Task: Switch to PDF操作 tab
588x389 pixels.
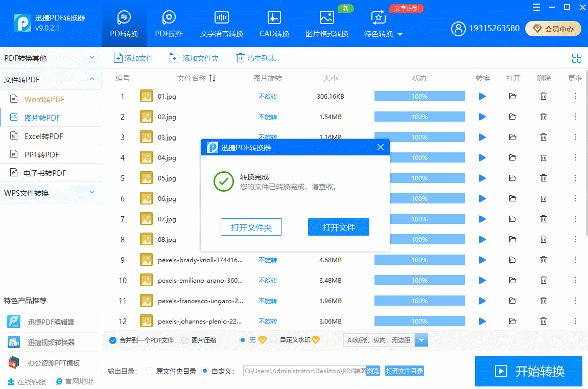Action: 169,24
